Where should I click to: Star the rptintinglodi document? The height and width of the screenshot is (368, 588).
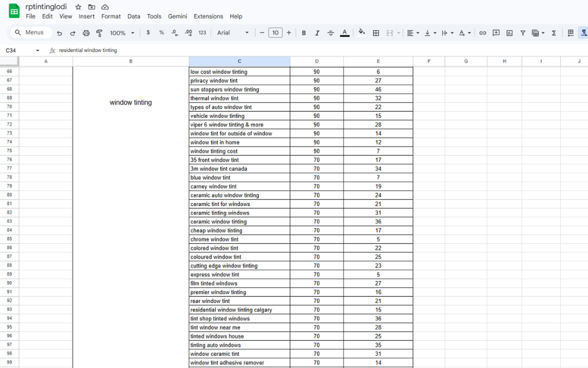click(x=78, y=7)
